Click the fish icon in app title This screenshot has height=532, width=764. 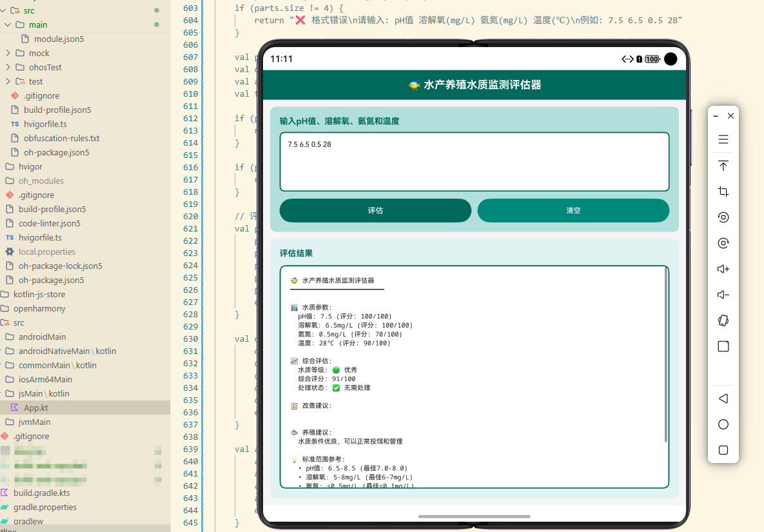[x=414, y=84]
